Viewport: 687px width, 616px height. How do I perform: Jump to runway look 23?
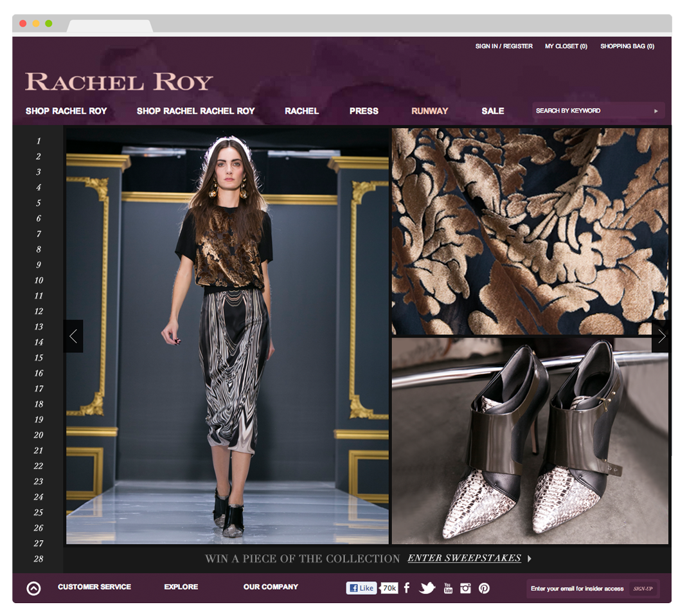point(39,482)
